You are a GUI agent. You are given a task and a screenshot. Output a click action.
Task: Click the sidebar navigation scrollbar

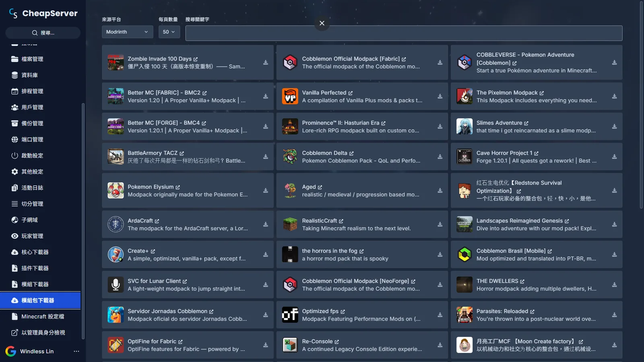(x=83, y=221)
